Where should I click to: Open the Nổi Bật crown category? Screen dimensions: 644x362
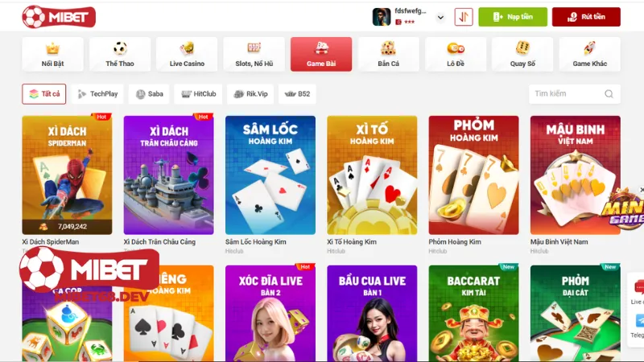(x=52, y=54)
